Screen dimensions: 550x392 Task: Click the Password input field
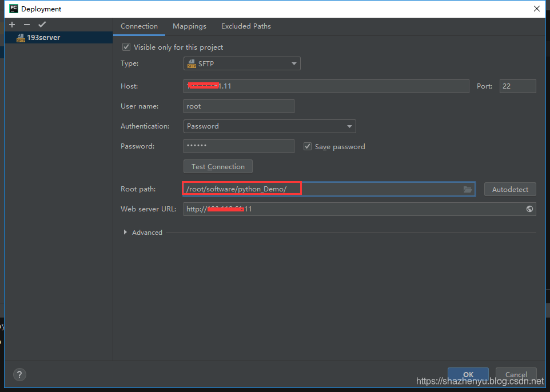click(239, 146)
